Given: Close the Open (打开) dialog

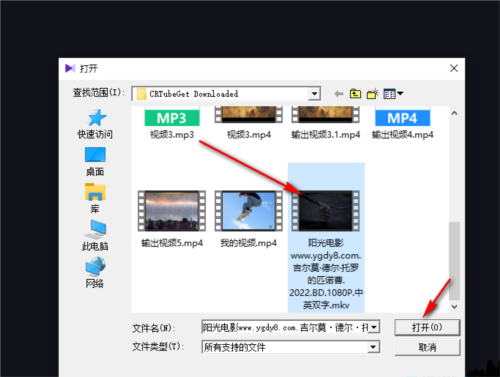Looking at the screenshot, I should click(x=454, y=68).
